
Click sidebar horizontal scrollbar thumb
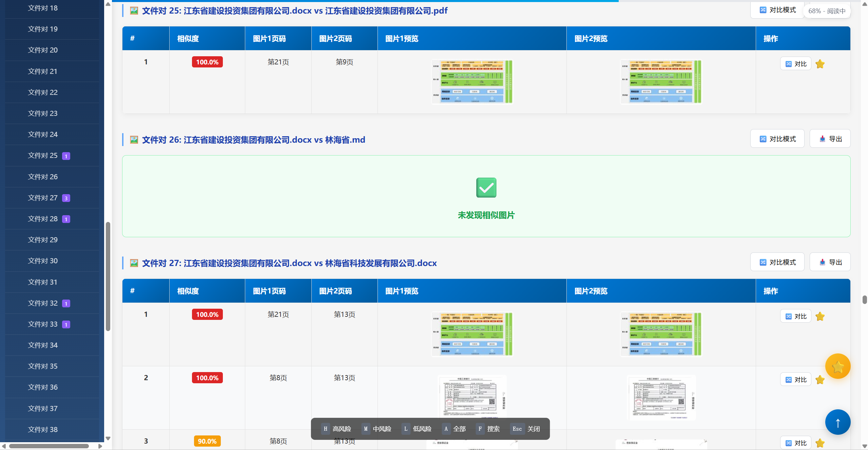[x=49, y=446]
